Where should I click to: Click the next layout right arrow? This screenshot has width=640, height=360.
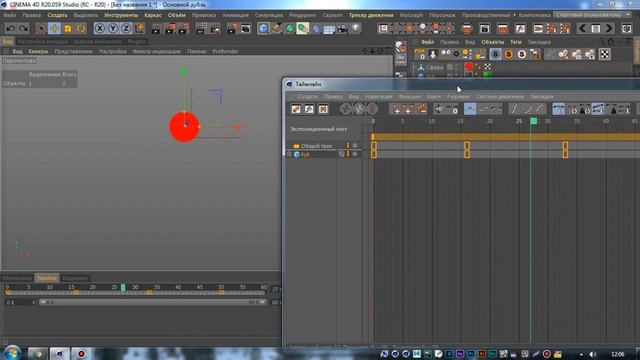[609, 28]
